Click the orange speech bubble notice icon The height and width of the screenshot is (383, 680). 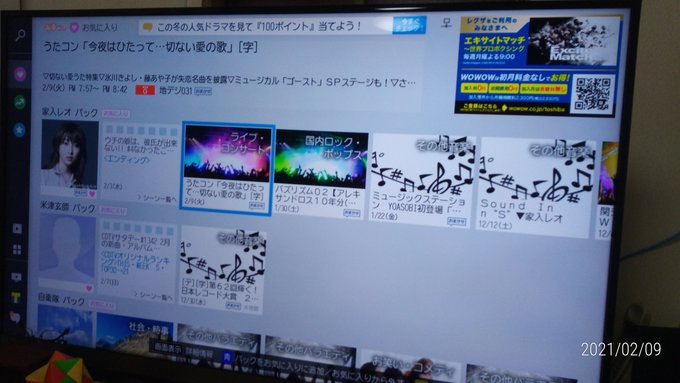tap(147, 27)
